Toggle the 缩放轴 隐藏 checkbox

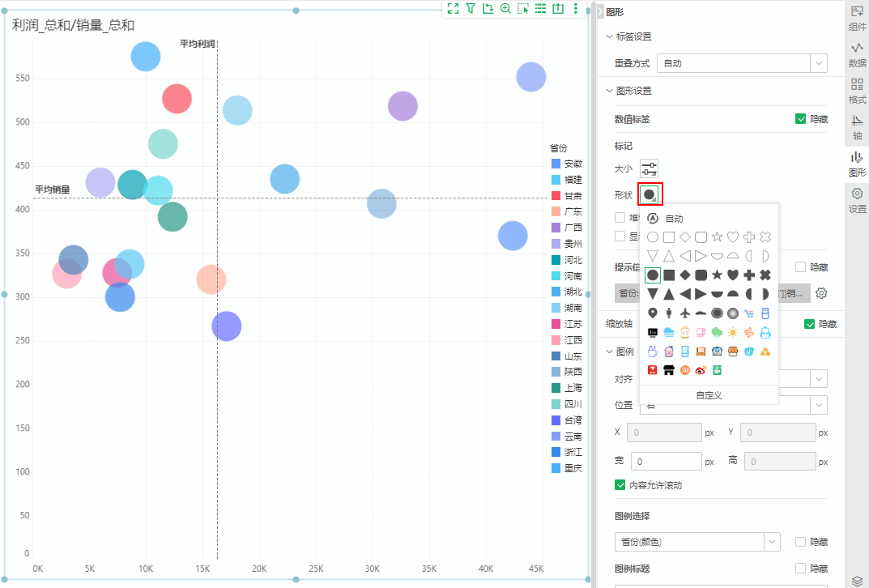click(x=809, y=324)
